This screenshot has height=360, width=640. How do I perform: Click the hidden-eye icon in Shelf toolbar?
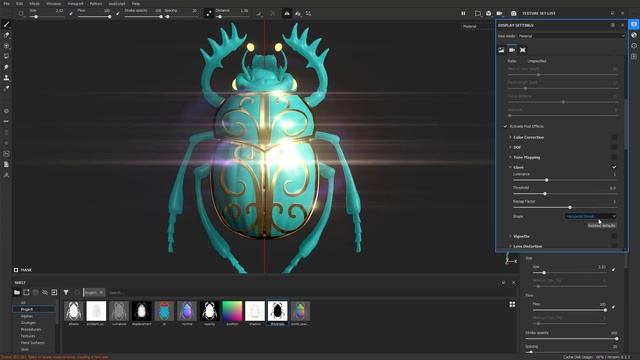tap(45, 292)
